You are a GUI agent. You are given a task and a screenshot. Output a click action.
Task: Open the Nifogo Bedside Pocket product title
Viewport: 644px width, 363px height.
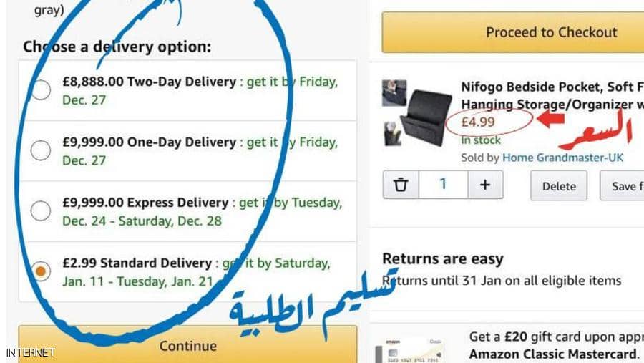coord(552,95)
